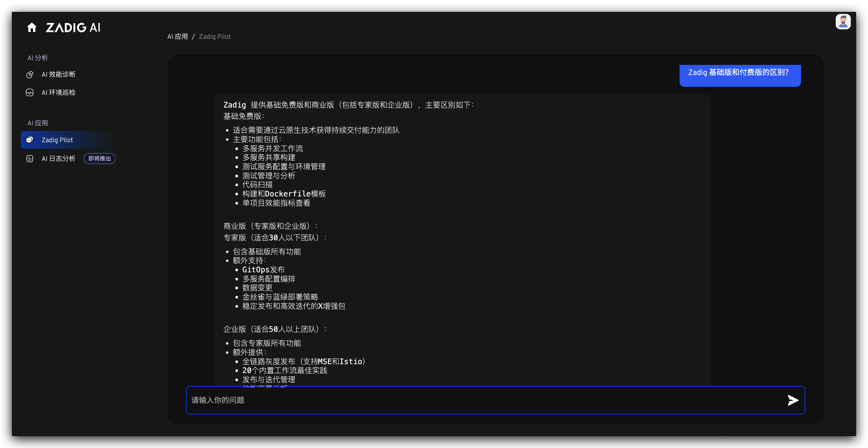
Task: Click the home icon beside the logo
Action: pos(32,27)
